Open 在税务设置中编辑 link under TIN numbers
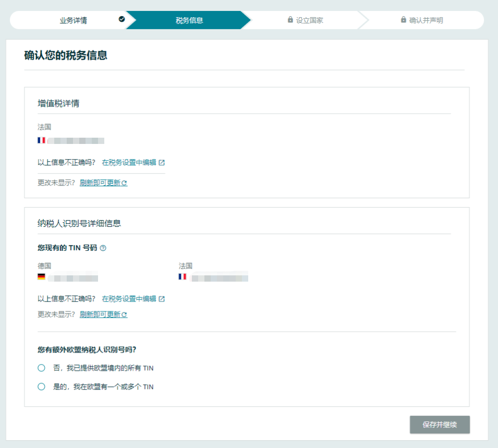 point(129,299)
